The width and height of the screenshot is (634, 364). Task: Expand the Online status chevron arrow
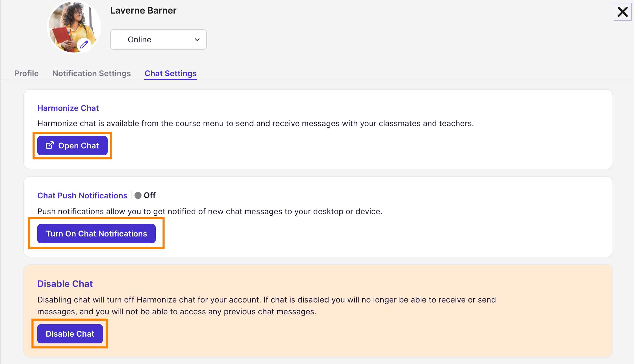[x=197, y=40]
